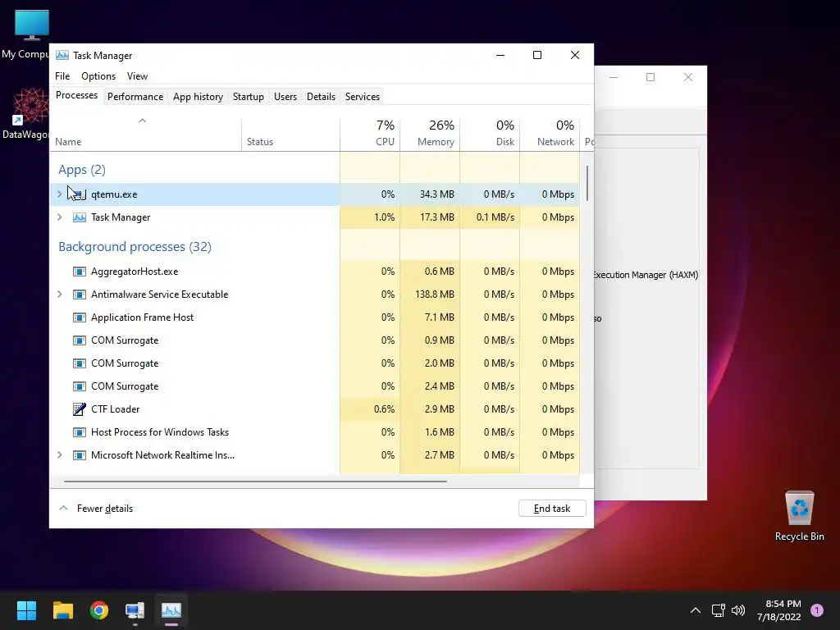Click the Background processes (32) header
840x630 pixels.
tap(135, 247)
